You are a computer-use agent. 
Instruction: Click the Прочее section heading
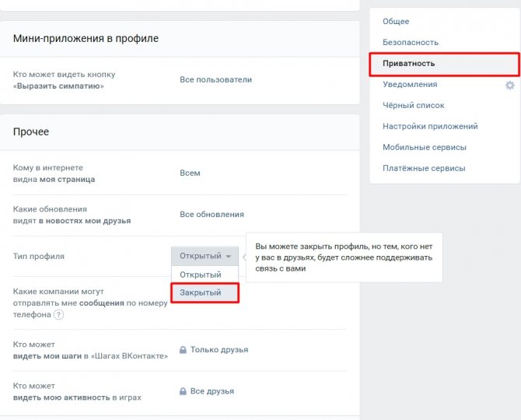click(31, 131)
